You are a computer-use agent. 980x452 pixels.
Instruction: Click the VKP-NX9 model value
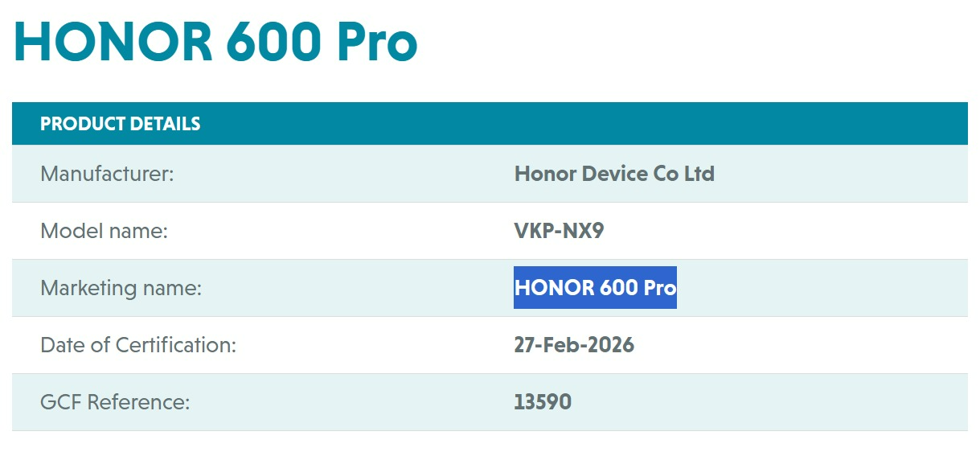click(559, 231)
